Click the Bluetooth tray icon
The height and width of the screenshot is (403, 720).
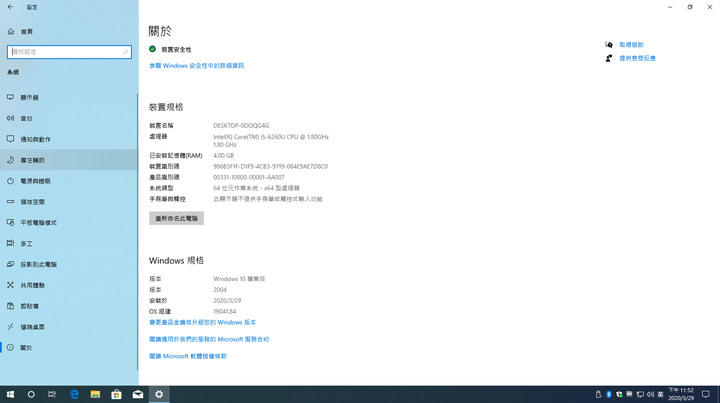609,394
